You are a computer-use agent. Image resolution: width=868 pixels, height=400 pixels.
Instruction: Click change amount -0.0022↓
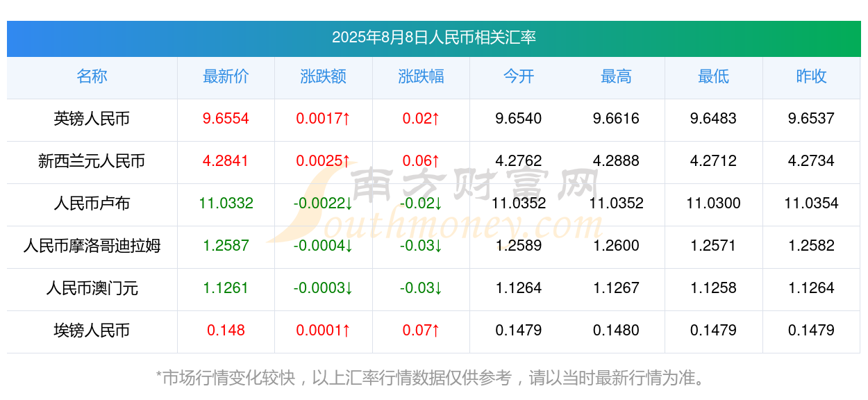click(324, 203)
